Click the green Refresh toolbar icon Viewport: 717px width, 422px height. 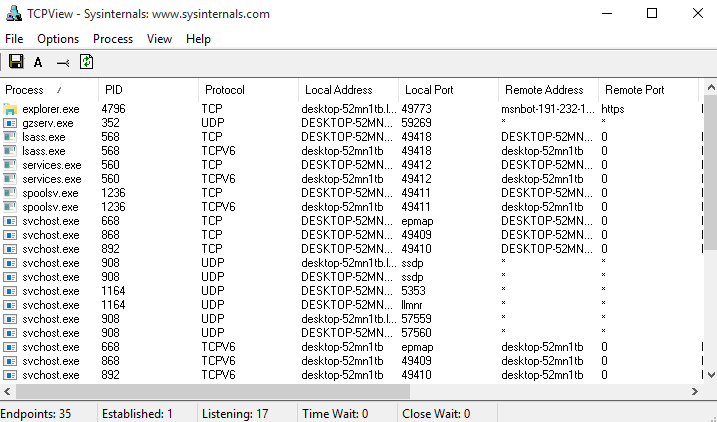tap(86, 62)
